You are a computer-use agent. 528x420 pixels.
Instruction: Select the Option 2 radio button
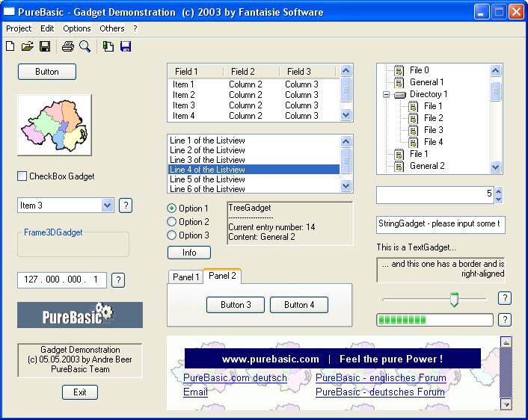tap(171, 221)
